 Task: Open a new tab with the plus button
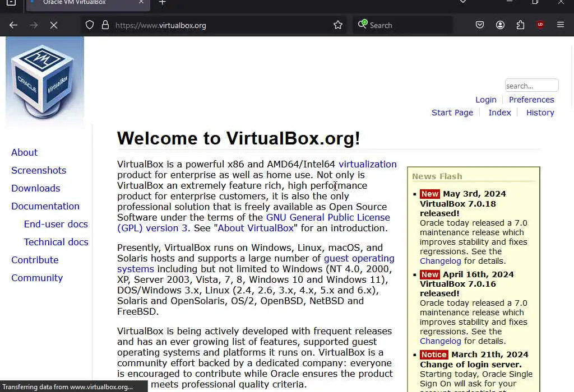[x=163, y=3]
